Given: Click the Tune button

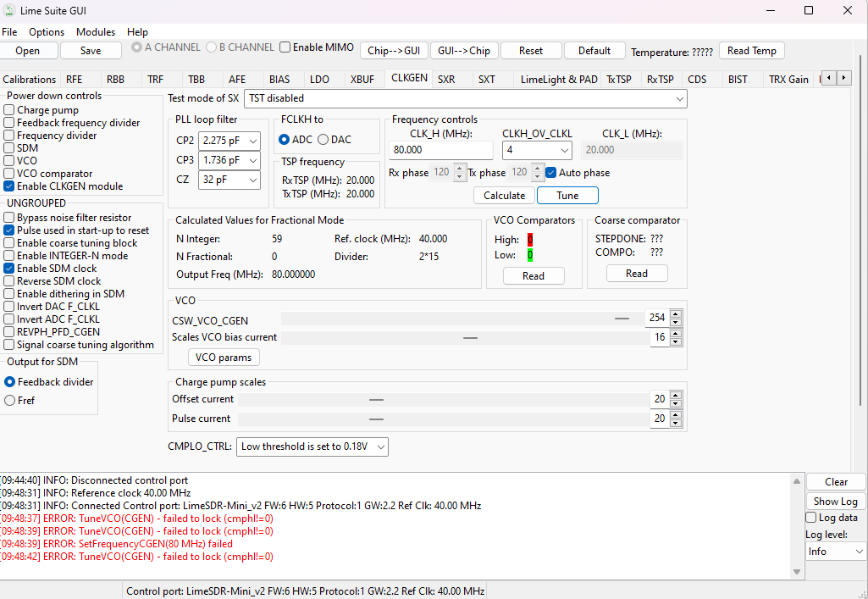Looking at the screenshot, I should 567,196.
